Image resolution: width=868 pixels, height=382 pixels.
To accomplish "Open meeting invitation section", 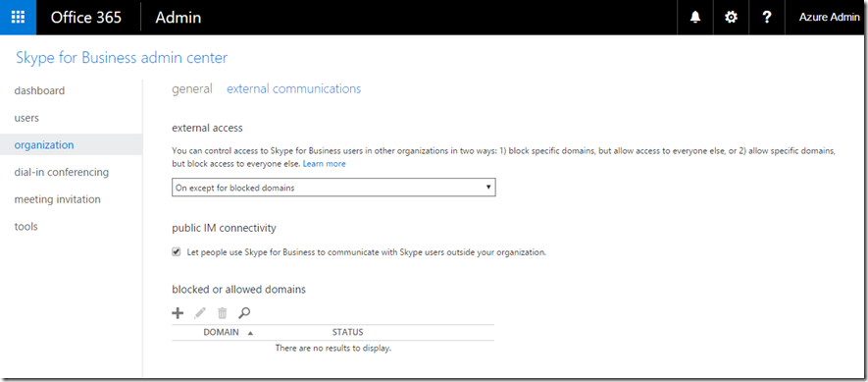I will (x=58, y=199).
